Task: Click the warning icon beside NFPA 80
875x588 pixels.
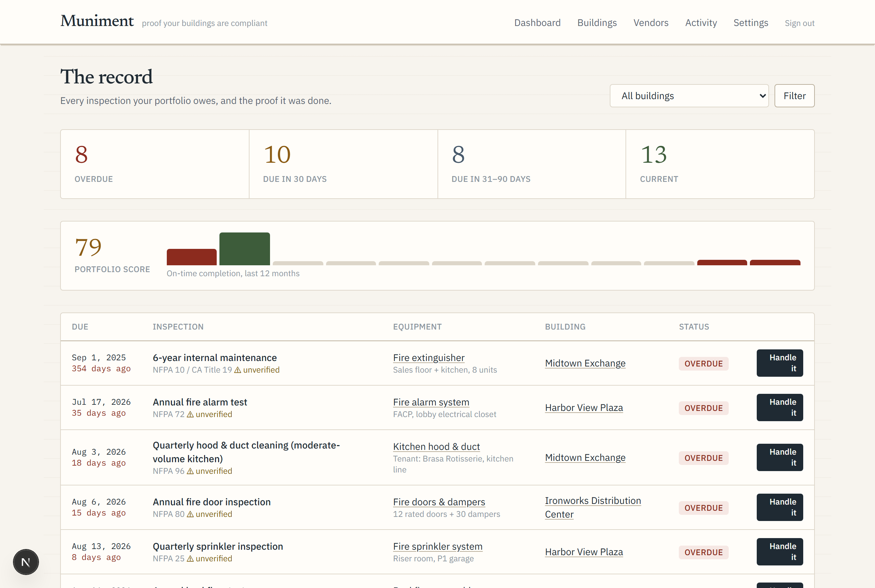Action: pyautogui.click(x=190, y=514)
